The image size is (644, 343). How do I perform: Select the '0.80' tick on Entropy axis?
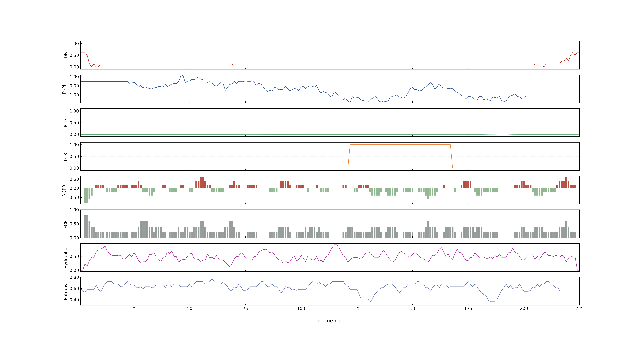point(74,277)
